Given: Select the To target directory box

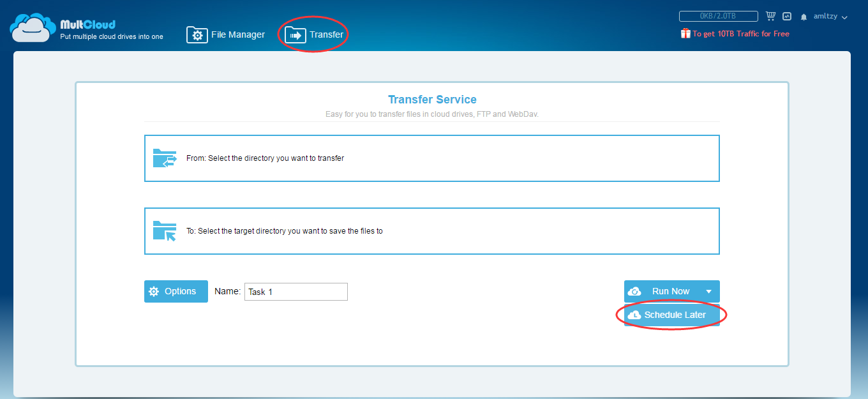Looking at the screenshot, I should pyautogui.click(x=432, y=231).
